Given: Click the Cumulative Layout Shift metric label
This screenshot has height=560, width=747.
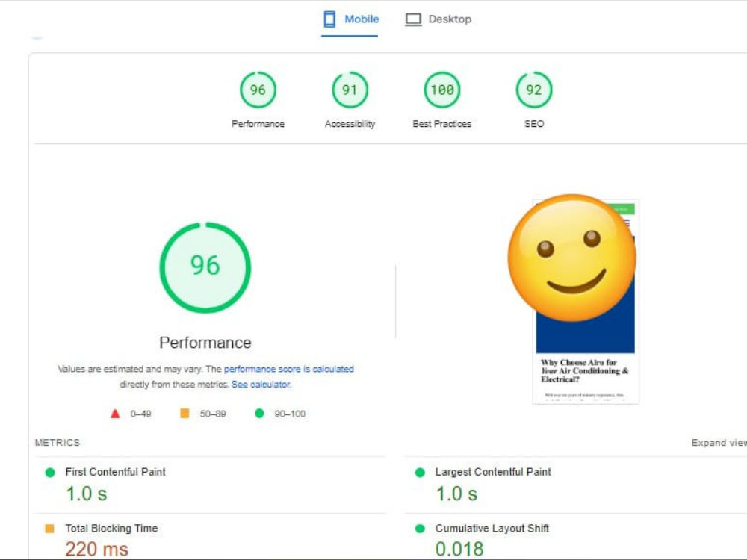Looking at the screenshot, I should 492,528.
